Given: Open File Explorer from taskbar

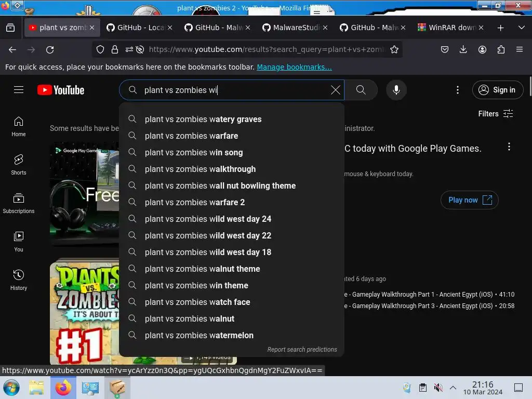Looking at the screenshot, I should 36,388.
